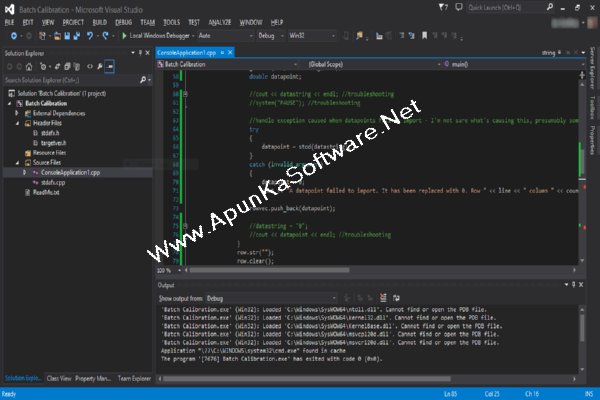Click the editor horizontal scrollbar thumb
This screenshot has width=600, height=400.
(x=269, y=270)
